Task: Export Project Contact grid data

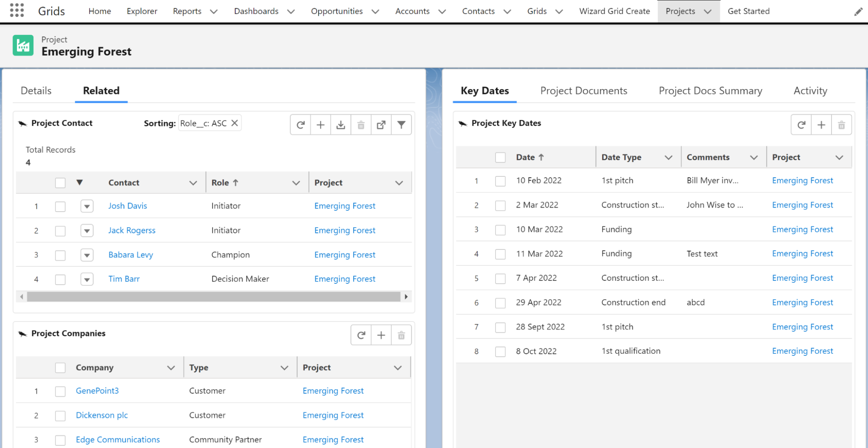Action: [341, 125]
